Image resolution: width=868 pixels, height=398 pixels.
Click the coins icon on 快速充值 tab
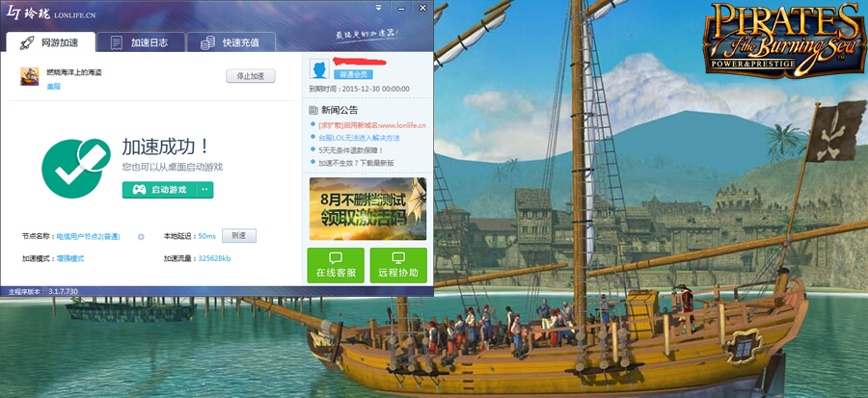[207, 43]
